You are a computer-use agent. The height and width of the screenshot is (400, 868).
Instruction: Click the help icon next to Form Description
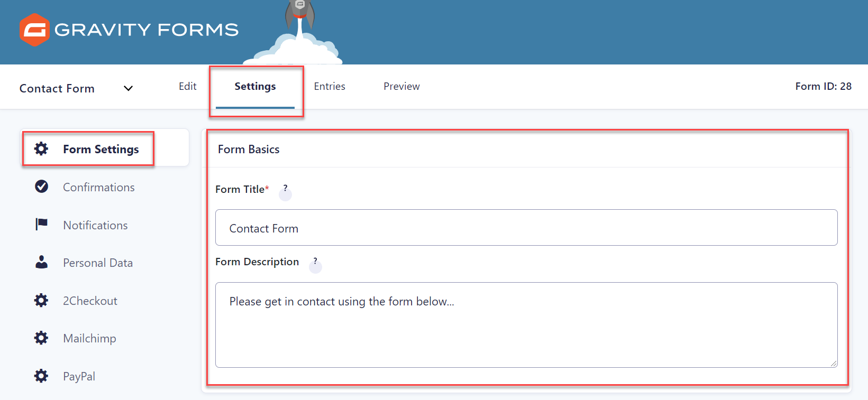(x=315, y=264)
